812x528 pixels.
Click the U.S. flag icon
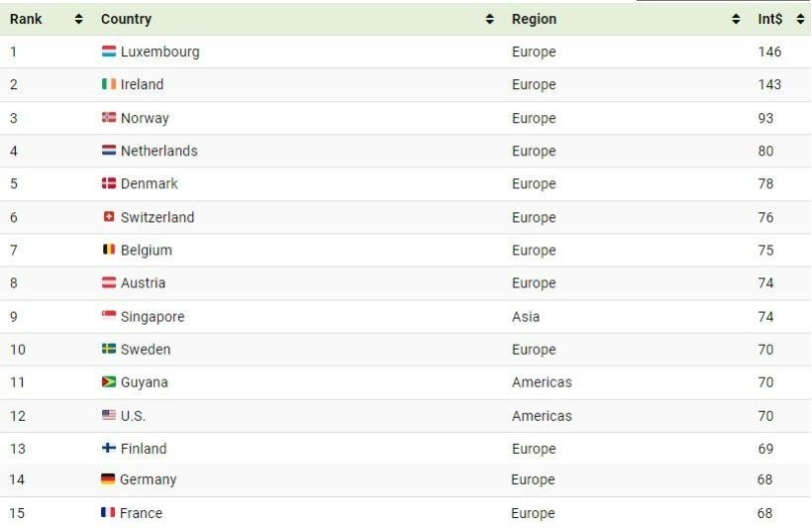point(109,415)
